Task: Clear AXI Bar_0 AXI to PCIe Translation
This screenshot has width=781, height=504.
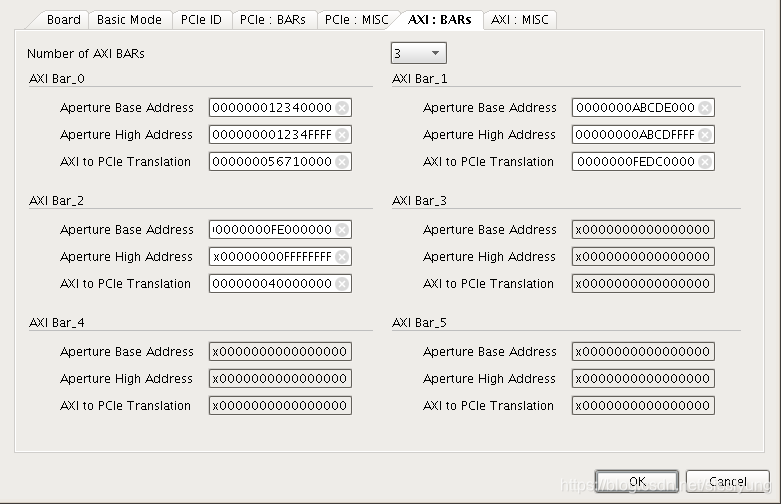Action: coord(342,161)
